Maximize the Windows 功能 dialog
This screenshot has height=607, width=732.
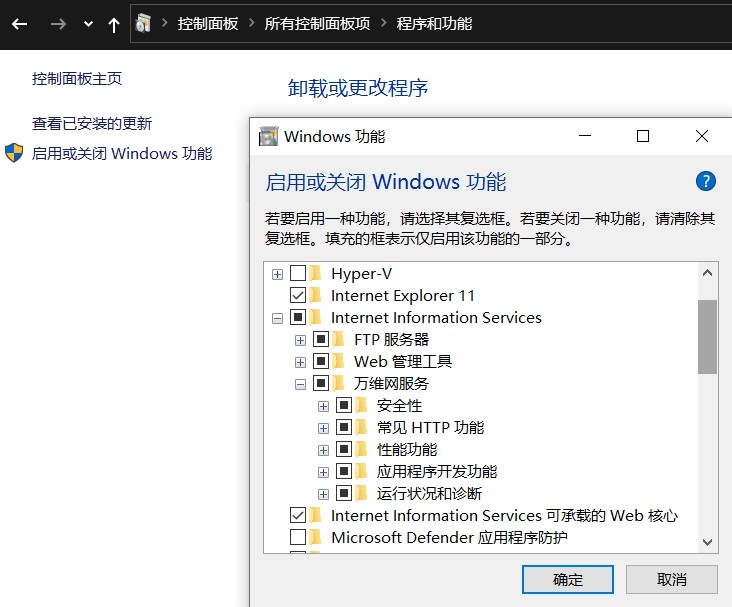[643, 136]
